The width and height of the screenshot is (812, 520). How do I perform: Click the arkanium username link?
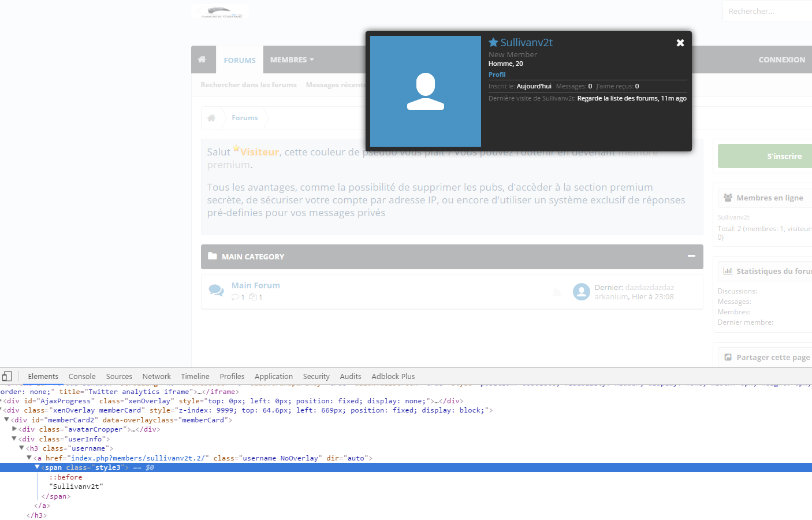click(x=611, y=296)
